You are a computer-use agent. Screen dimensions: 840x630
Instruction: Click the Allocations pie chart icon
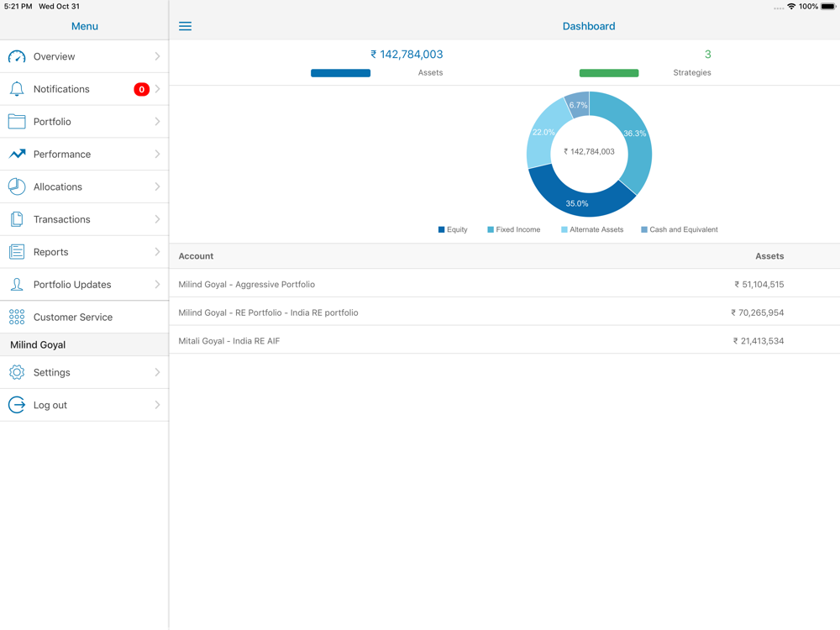pyautogui.click(x=17, y=186)
